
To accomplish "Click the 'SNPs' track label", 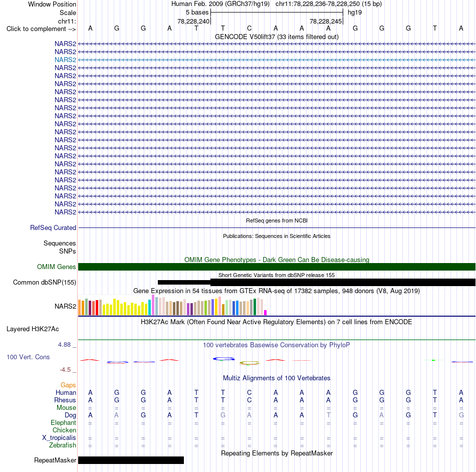I will (x=68, y=252).
